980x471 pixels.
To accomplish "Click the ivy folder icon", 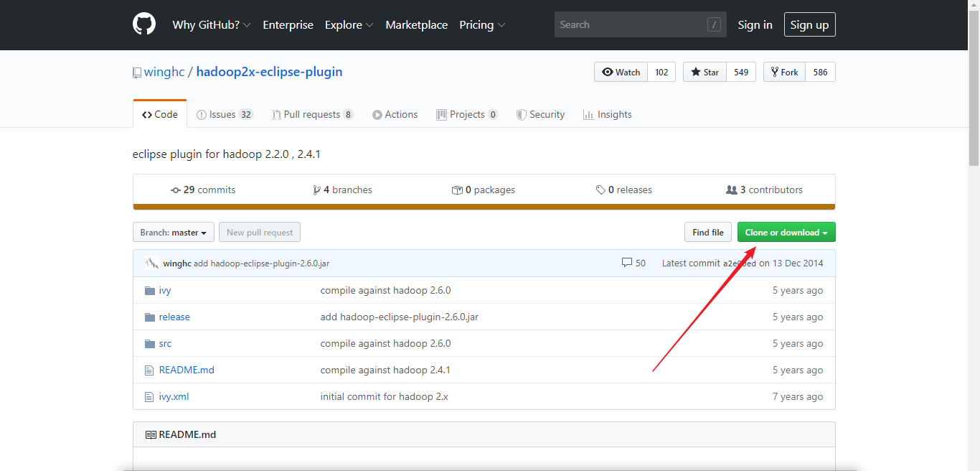I will tap(150, 291).
